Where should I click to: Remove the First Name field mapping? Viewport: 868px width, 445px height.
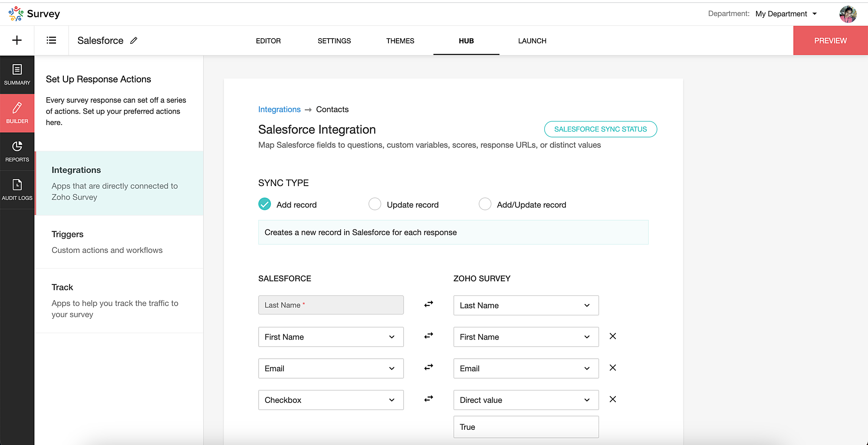tap(612, 336)
